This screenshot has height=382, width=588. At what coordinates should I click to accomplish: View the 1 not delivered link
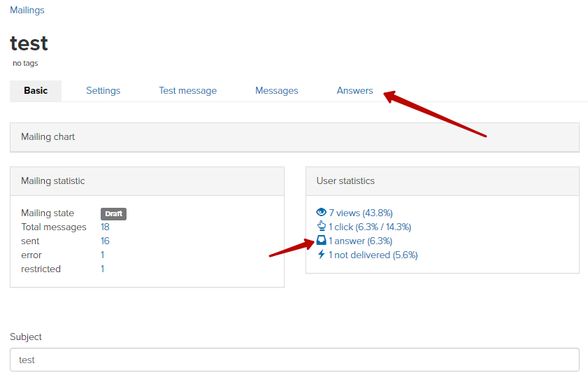click(x=373, y=255)
